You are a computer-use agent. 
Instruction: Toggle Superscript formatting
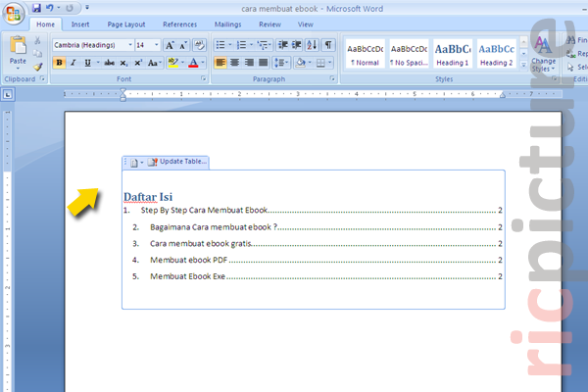tap(138, 63)
